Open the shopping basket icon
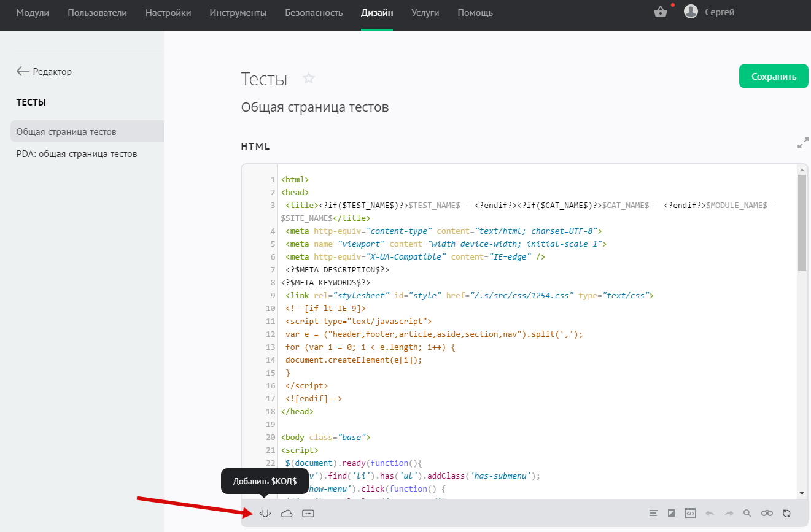 pos(661,12)
